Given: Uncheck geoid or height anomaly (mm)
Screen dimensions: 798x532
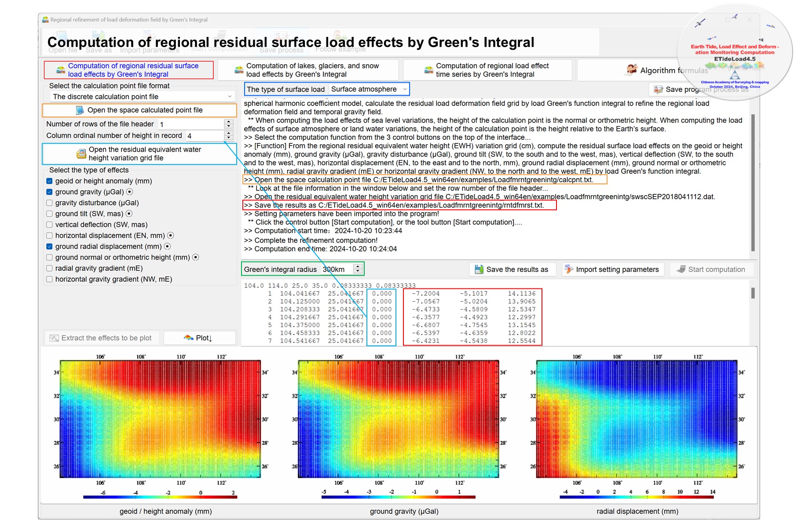Looking at the screenshot, I should pos(50,181).
